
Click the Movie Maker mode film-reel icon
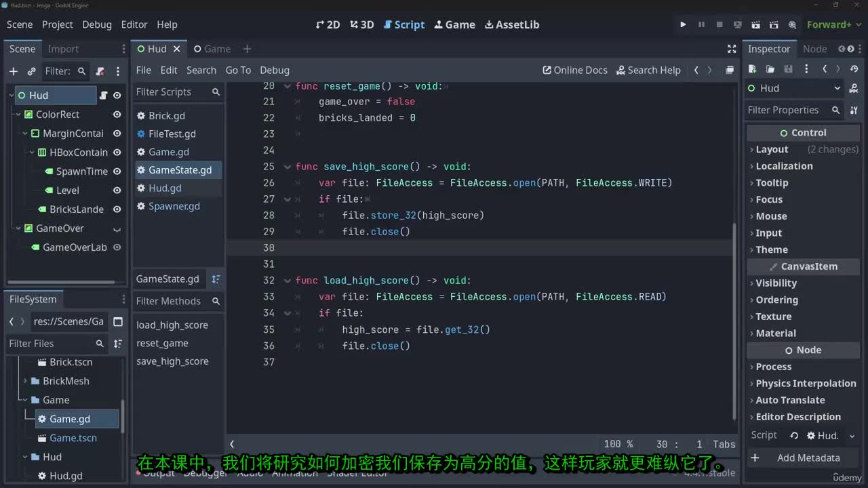click(792, 24)
